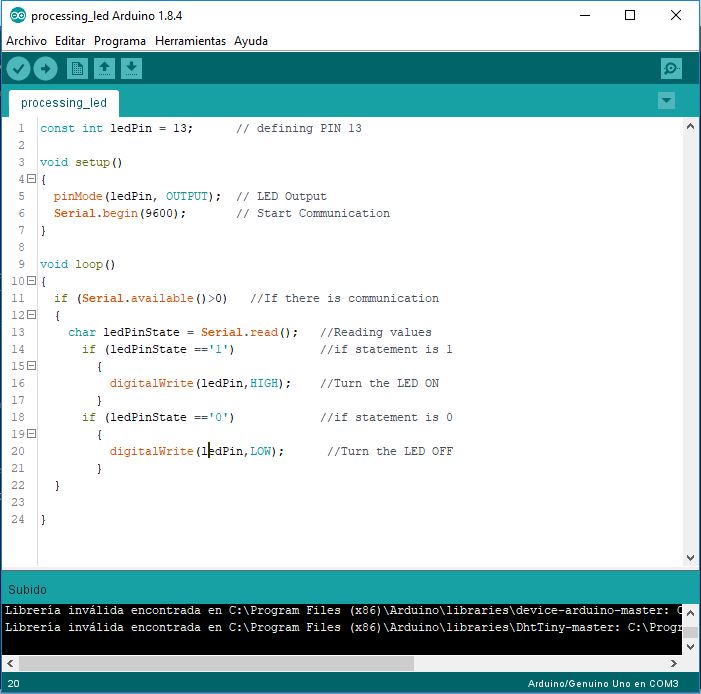The image size is (701, 694).
Task: Click the horizontal scroll left arrow
Action: (10, 664)
